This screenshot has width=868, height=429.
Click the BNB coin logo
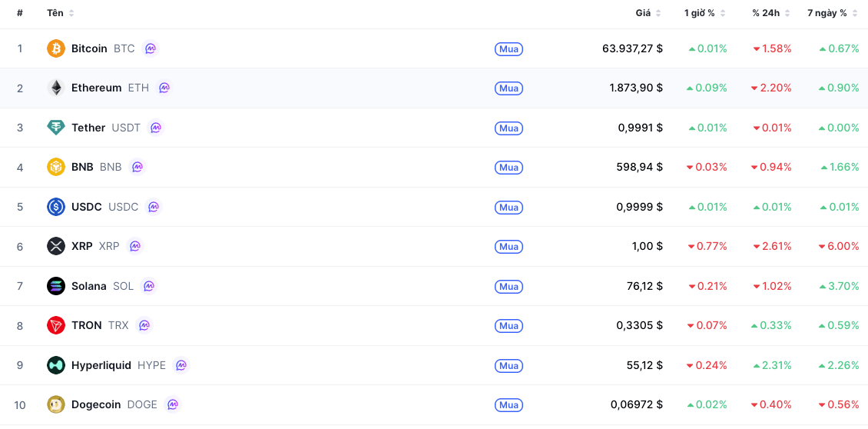[x=56, y=168]
